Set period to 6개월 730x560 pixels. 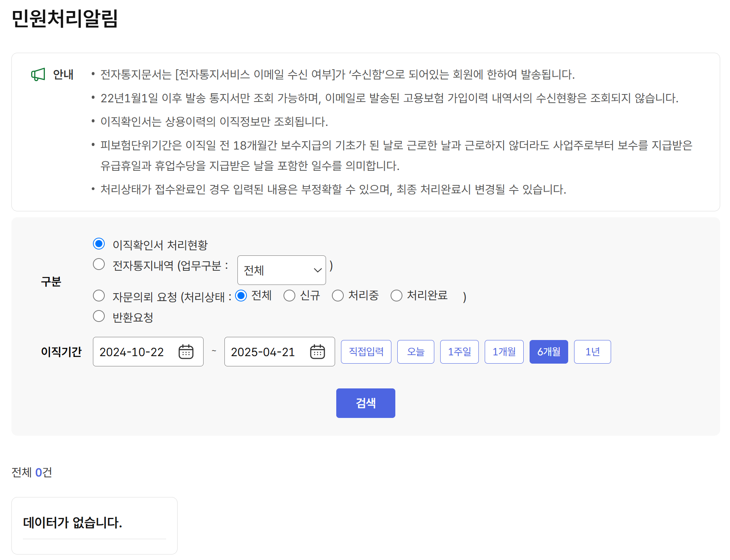(x=549, y=352)
